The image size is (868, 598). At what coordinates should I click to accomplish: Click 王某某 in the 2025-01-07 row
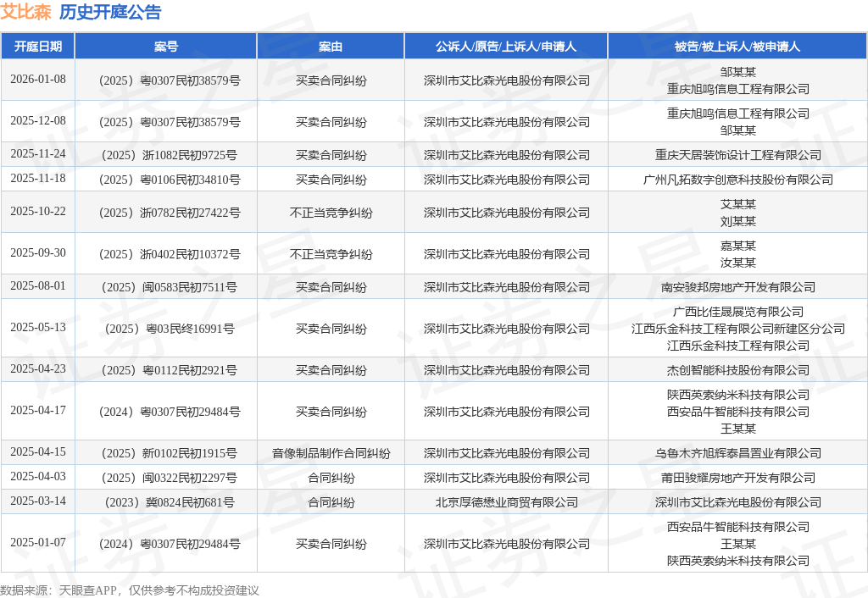tap(738, 545)
